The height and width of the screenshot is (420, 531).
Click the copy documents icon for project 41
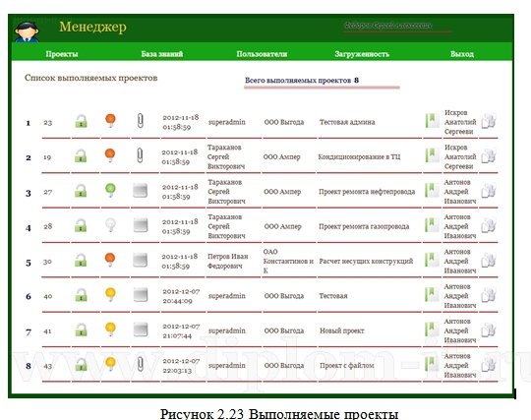tap(489, 330)
